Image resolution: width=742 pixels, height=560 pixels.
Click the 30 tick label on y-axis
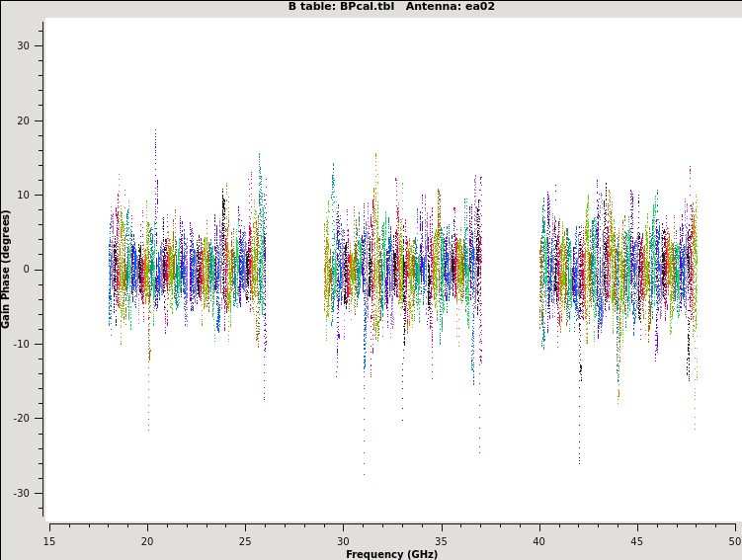coord(24,46)
